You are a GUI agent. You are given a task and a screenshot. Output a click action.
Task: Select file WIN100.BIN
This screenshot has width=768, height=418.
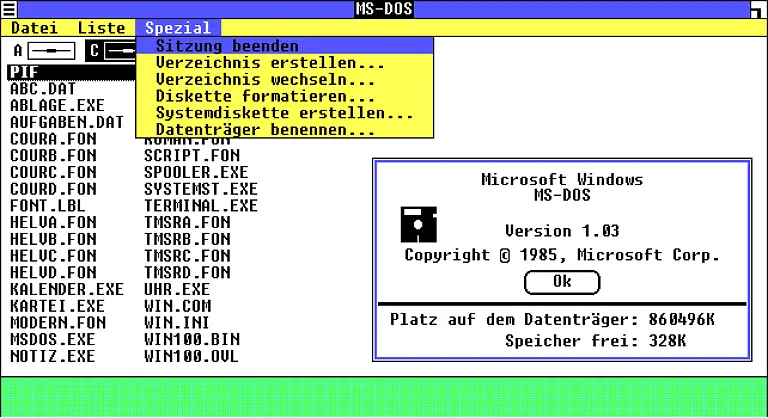click(x=192, y=340)
